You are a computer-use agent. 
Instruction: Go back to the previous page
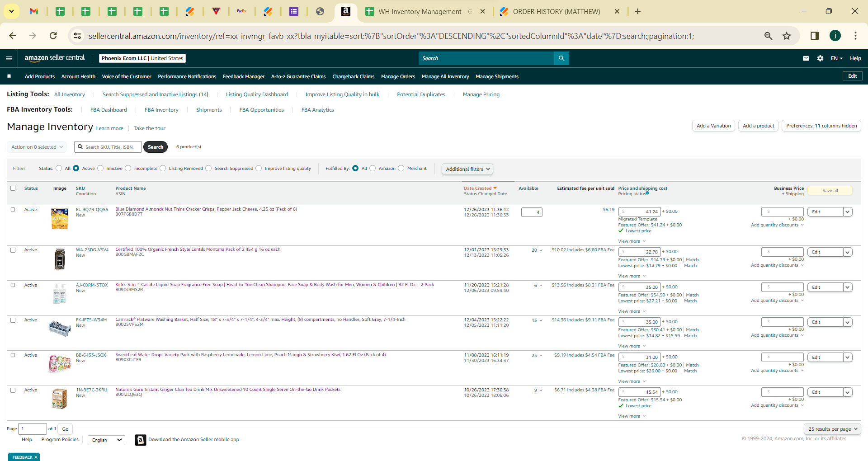13,36
